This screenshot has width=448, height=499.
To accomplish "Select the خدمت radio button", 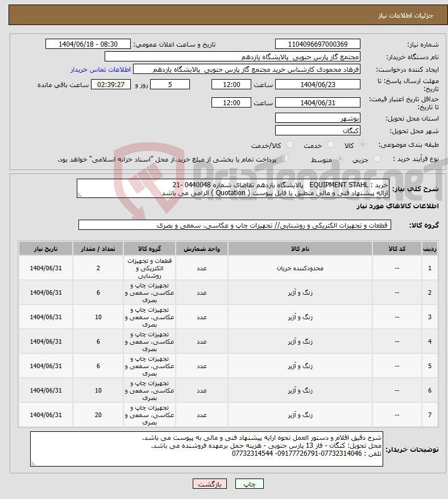I will pos(331,145).
